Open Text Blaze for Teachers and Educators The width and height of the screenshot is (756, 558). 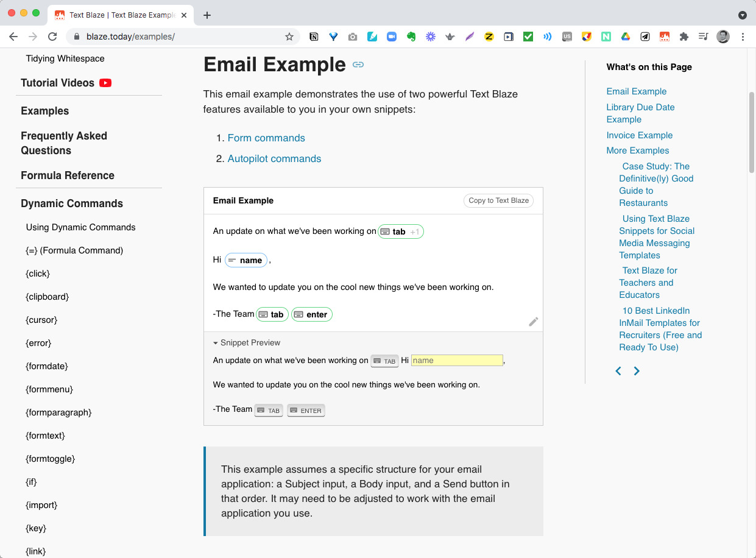(648, 283)
